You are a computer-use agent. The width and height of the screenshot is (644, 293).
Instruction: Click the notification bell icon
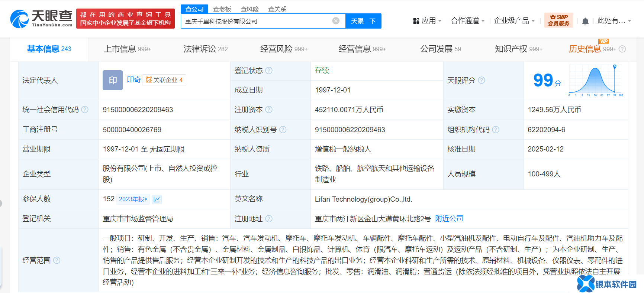point(585,21)
